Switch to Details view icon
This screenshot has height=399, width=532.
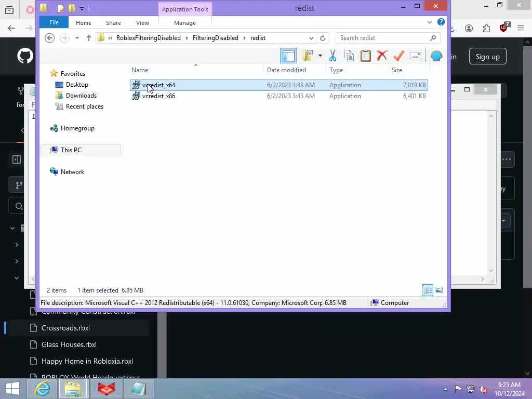point(428,290)
